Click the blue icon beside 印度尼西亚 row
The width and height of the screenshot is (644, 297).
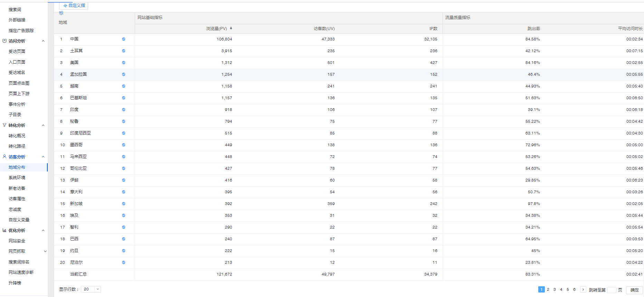tap(123, 133)
